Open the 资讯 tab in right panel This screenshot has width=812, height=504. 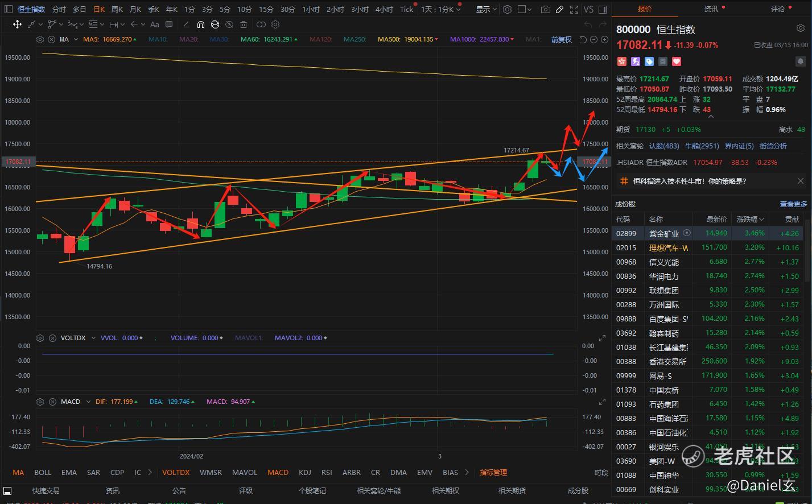pos(711,9)
